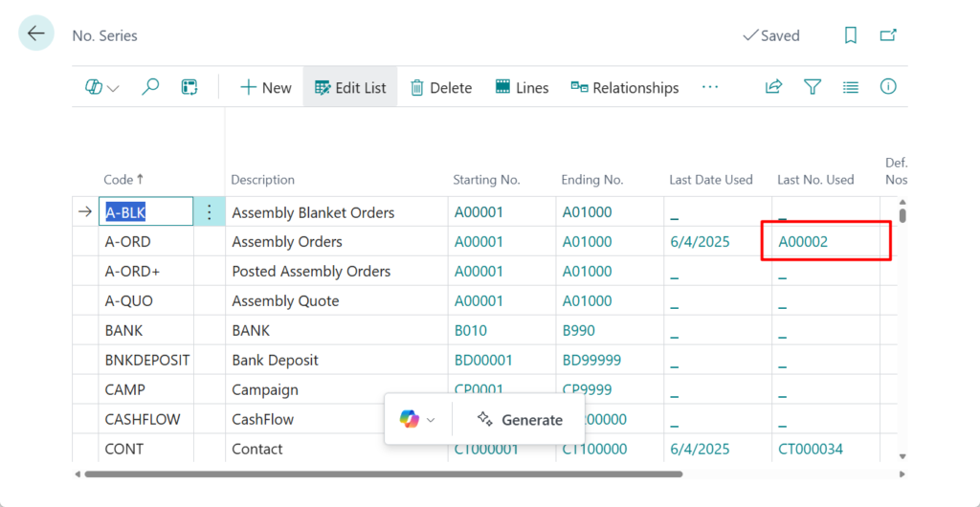The height and width of the screenshot is (507, 980).
Task: Toggle Edit List mode
Action: click(350, 87)
